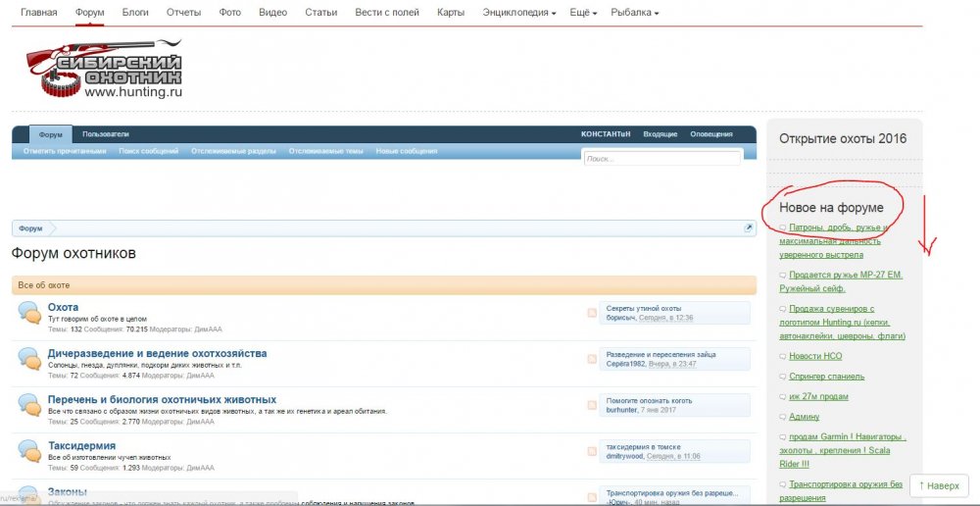The width and height of the screenshot is (980, 506).
Task: Open quick navigation icon in breadcrumb bar
Action: tap(749, 228)
